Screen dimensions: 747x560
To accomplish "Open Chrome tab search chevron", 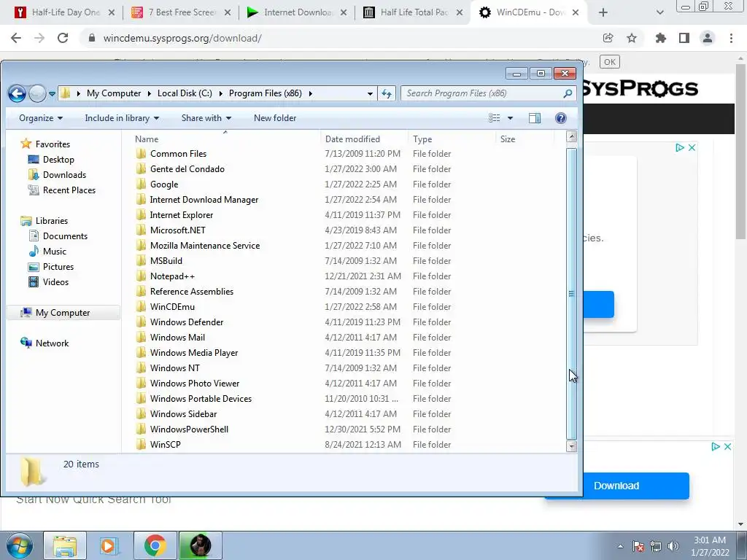I will [x=659, y=13].
